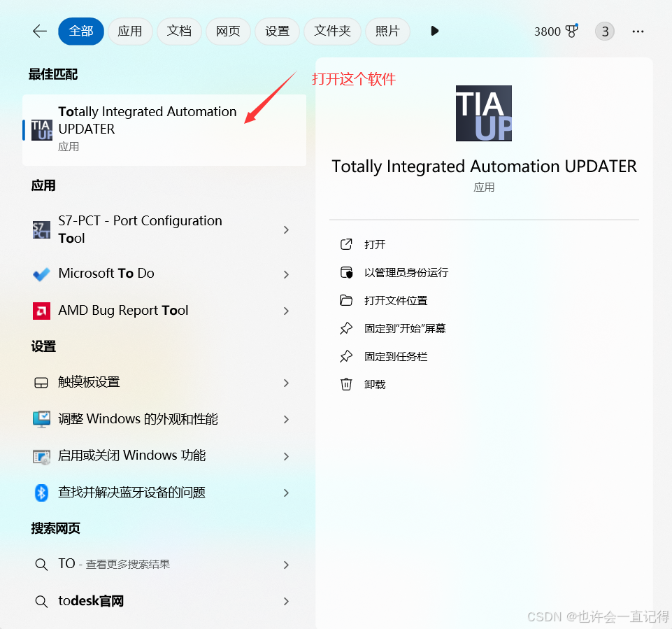Switch to the 照片 filter tab
Image resolution: width=672 pixels, height=629 pixels.
[x=387, y=31]
